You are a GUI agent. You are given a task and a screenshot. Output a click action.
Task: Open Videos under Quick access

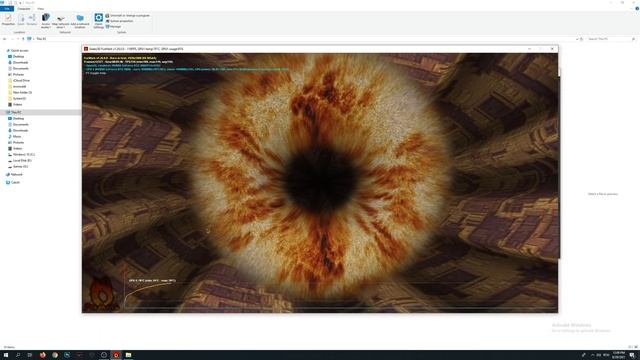click(16, 104)
